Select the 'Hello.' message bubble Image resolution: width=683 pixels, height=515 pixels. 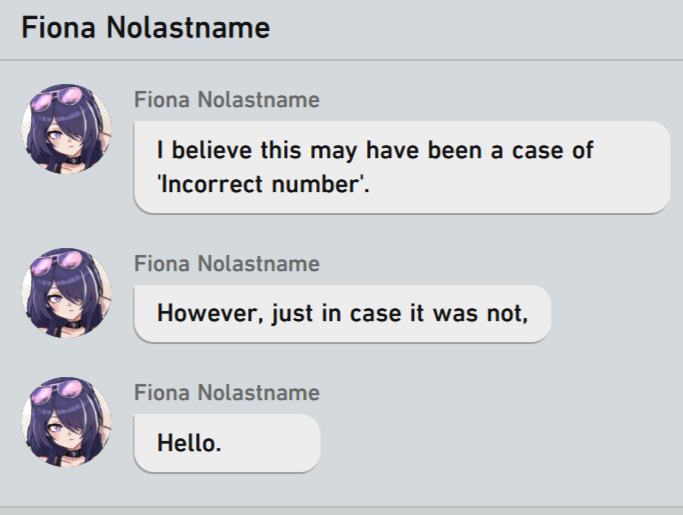[x=227, y=442]
